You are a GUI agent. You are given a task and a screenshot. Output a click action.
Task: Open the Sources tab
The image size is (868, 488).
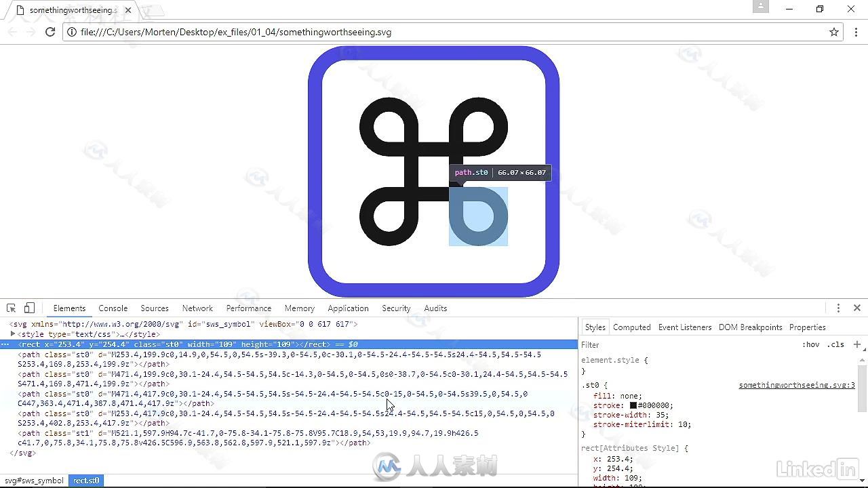(x=155, y=308)
